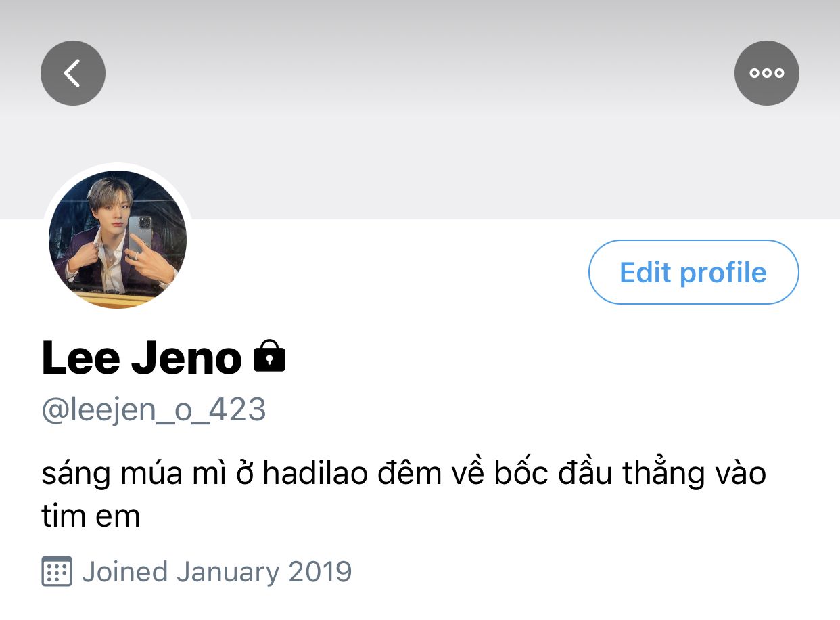The width and height of the screenshot is (840, 620).
Task: Tap the phone held in the avatar photo
Action: coord(140,234)
